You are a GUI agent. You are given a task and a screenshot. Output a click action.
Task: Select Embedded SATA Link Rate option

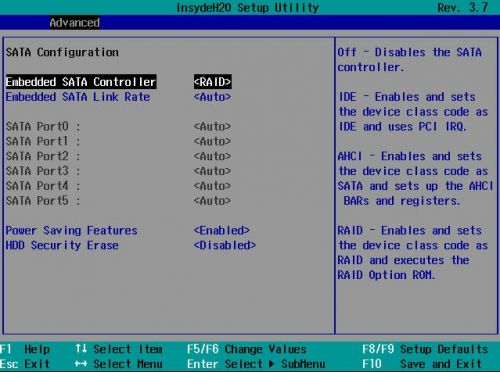[x=78, y=97]
